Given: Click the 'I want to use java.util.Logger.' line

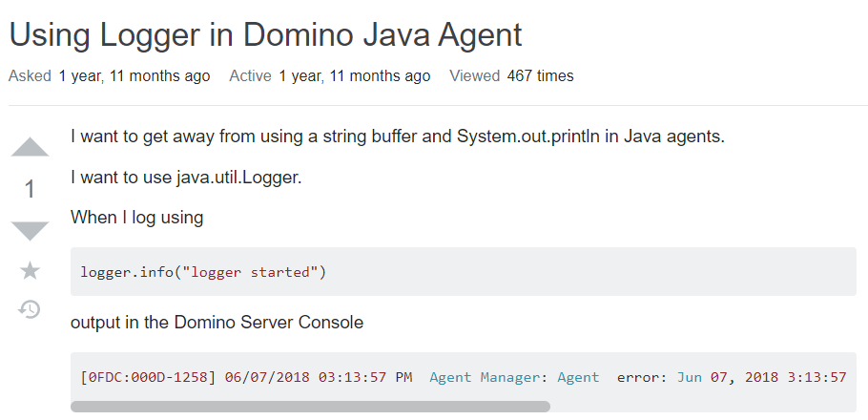Looking at the screenshot, I should click(x=186, y=178).
